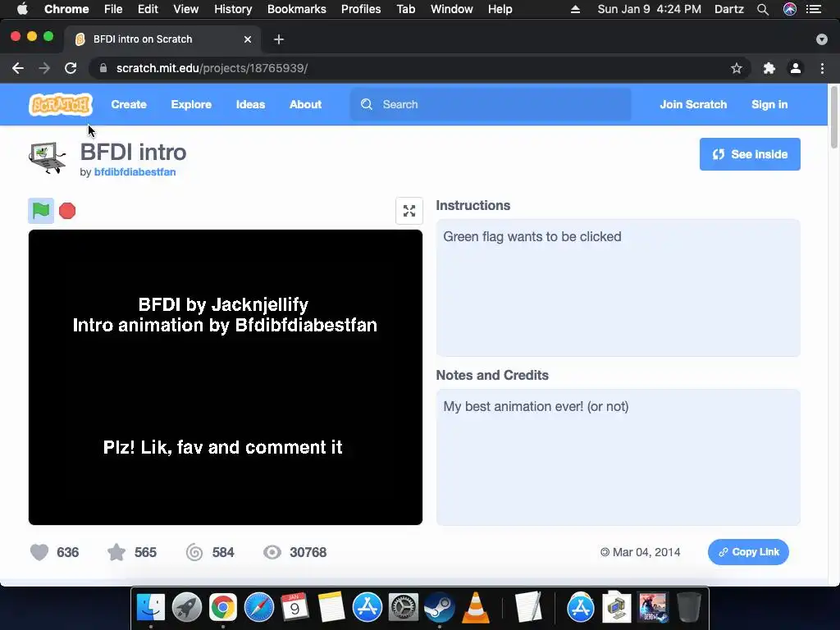
Task: Click the favorite star icon
Action: (x=116, y=552)
